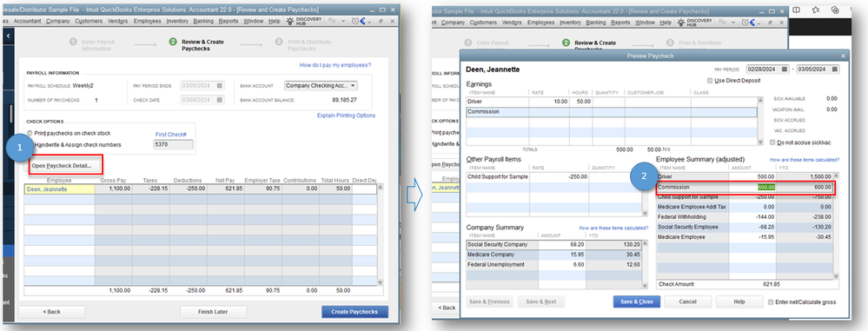Click Finish Later button
The height and width of the screenshot is (331, 868).
click(x=213, y=312)
